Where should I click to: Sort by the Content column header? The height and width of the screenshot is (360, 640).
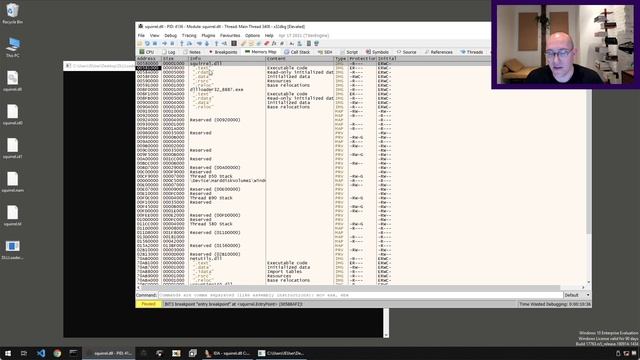tap(300, 59)
